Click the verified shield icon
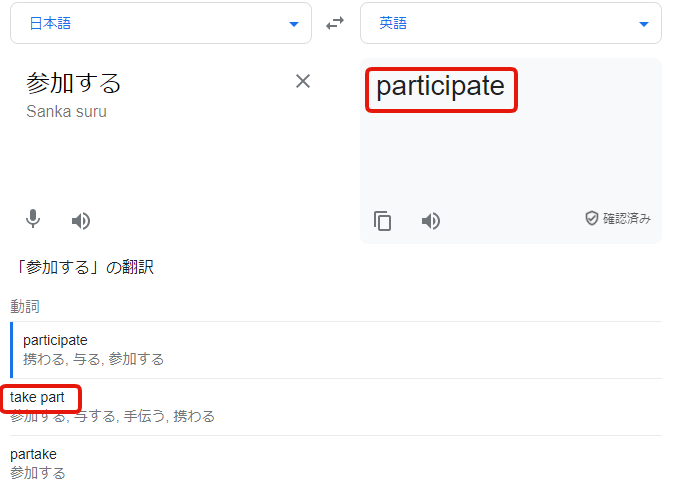The width and height of the screenshot is (677, 493). (x=592, y=218)
